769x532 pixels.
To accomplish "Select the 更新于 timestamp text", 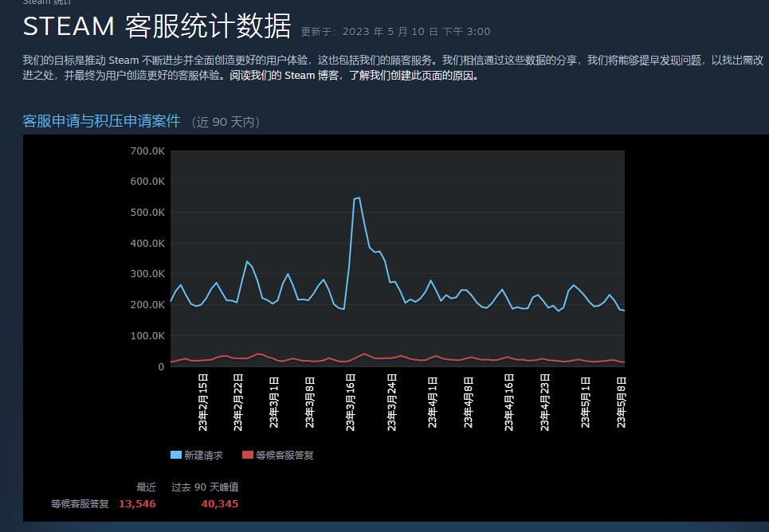I will click(396, 31).
